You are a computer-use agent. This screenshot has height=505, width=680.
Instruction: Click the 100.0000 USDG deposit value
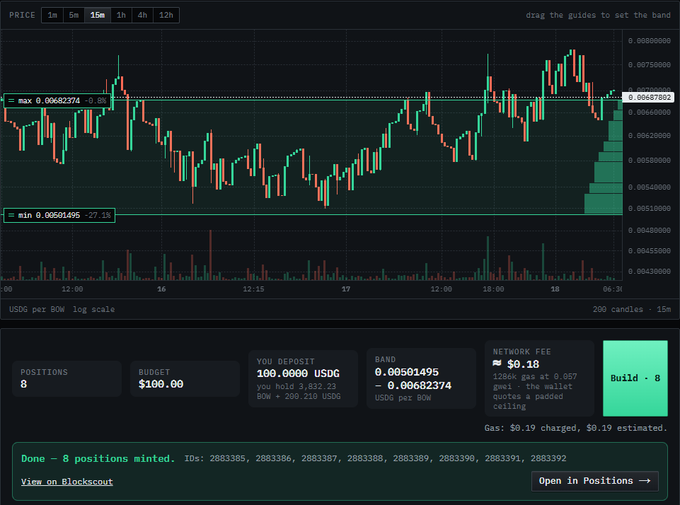pos(298,374)
